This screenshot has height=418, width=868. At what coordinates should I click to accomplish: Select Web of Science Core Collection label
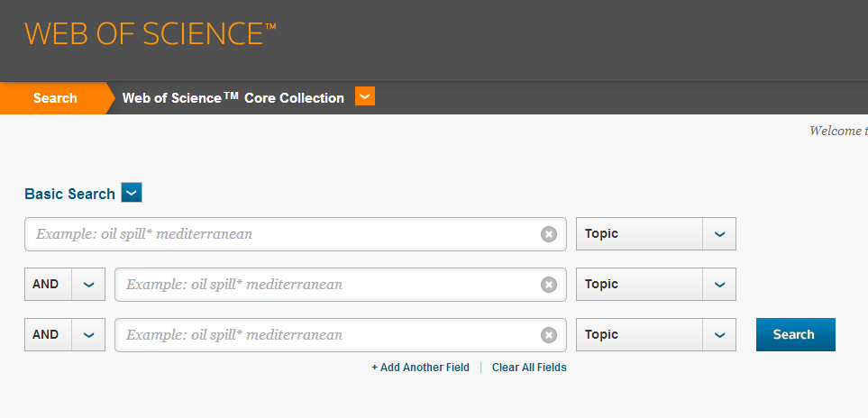[233, 98]
